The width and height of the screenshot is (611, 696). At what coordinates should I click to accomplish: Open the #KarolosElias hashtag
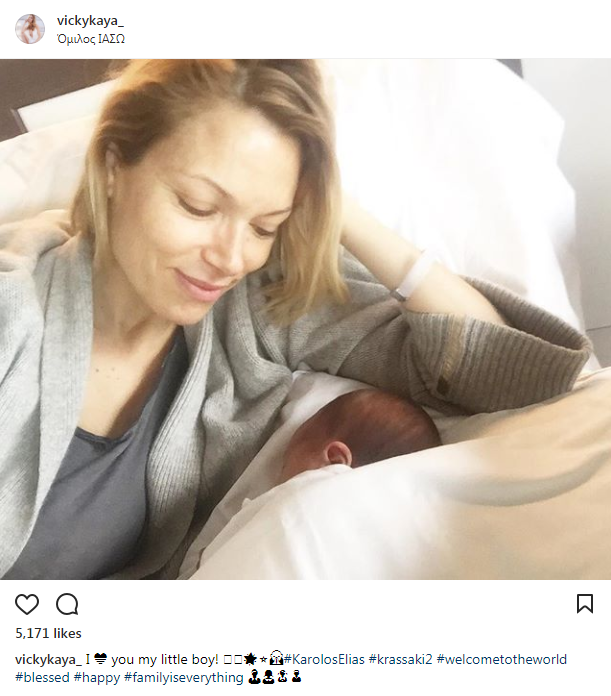pos(324,660)
